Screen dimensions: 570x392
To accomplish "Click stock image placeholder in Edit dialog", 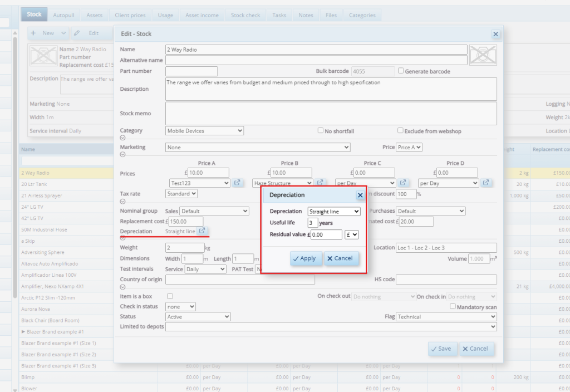I will [x=483, y=55].
